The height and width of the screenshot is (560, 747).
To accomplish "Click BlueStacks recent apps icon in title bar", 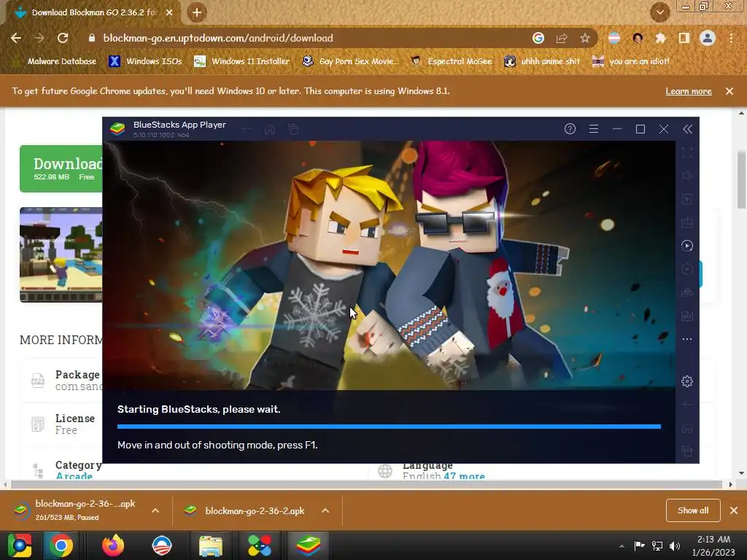I will [293, 129].
